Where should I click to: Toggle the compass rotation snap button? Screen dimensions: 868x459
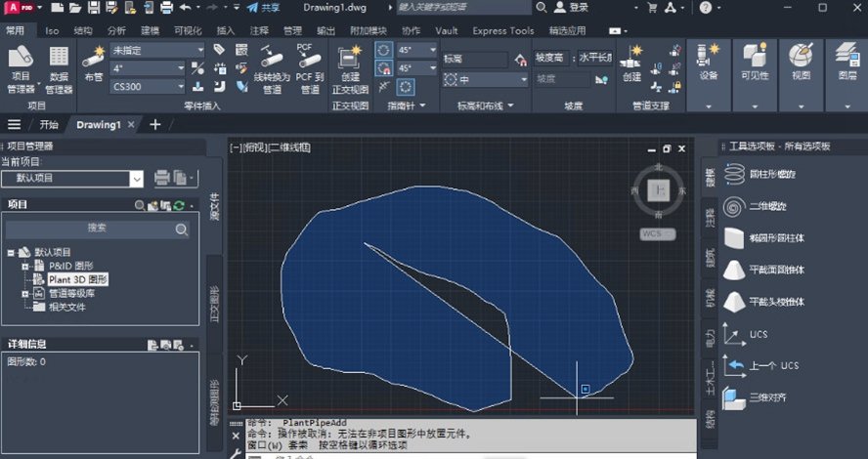tap(383, 51)
